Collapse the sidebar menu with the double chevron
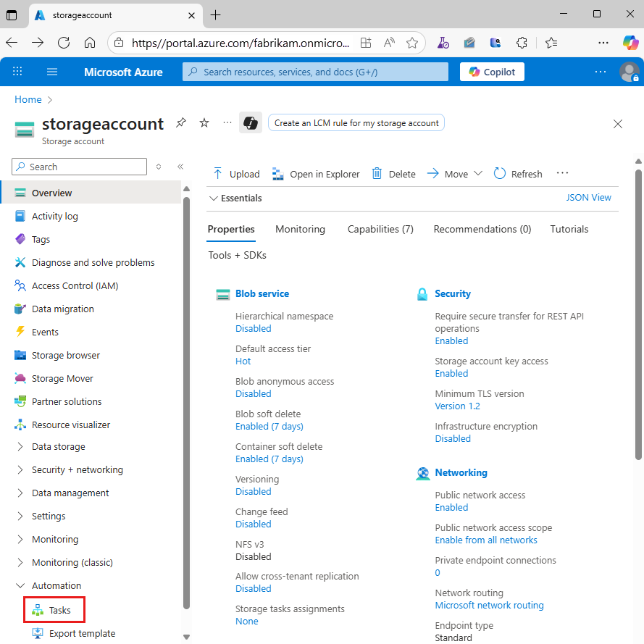Viewport: 644px width, 644px height. (180, 167)
